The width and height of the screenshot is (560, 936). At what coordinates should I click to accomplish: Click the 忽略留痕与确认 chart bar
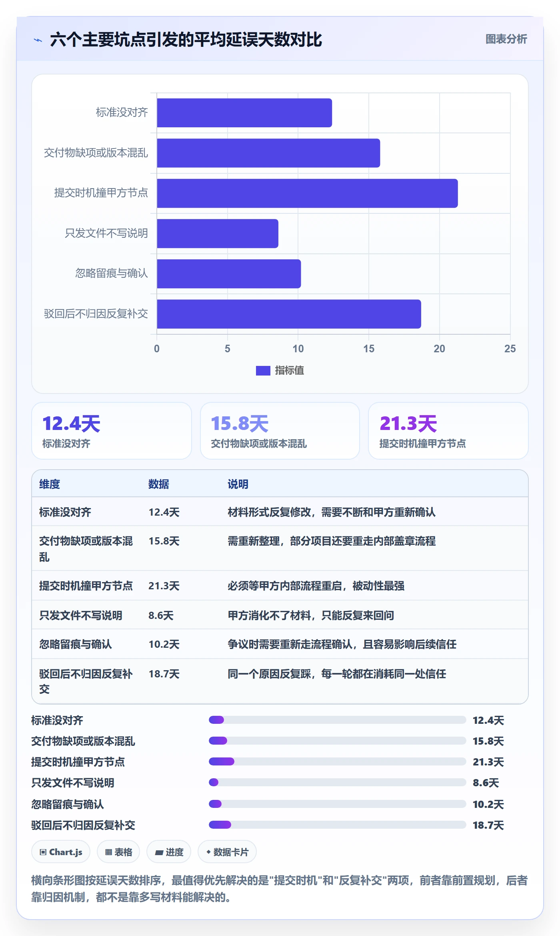(229, 274)
